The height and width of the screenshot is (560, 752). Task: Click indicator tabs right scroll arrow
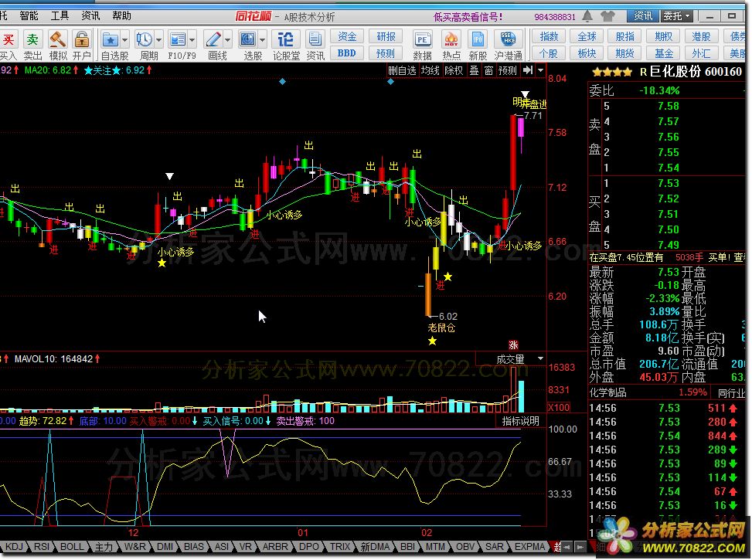(x=580, y=547)
